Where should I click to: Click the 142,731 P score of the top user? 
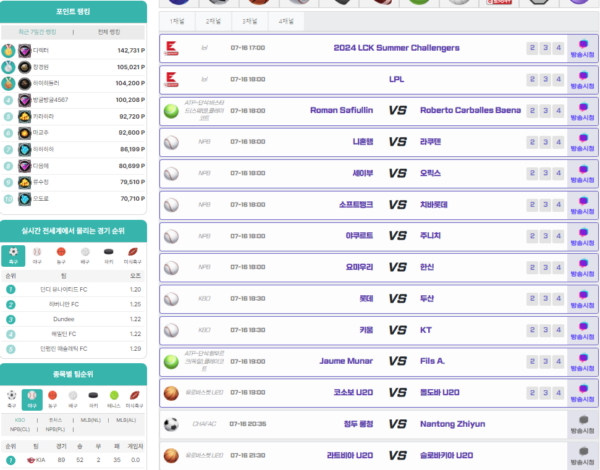(x=131, y=51)
